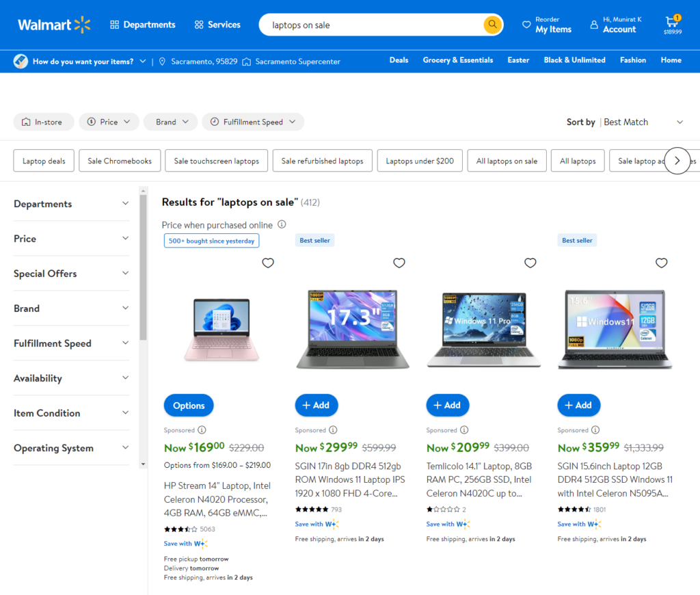Click the Services icon in header
The height and width of the screenshot is (595, 700).
199,25
